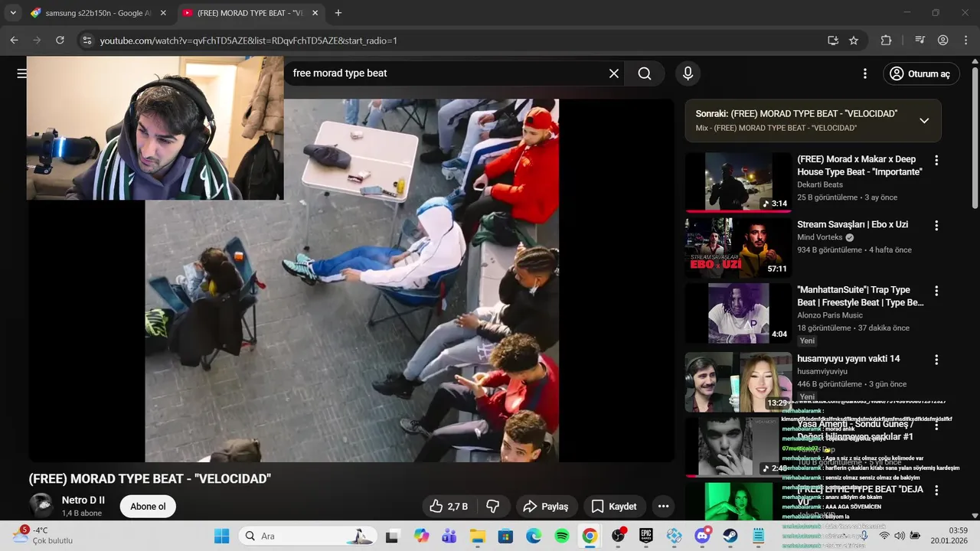Open Epic Games Launcher from taskbar

pyautogui.click(x=646, y=536)
